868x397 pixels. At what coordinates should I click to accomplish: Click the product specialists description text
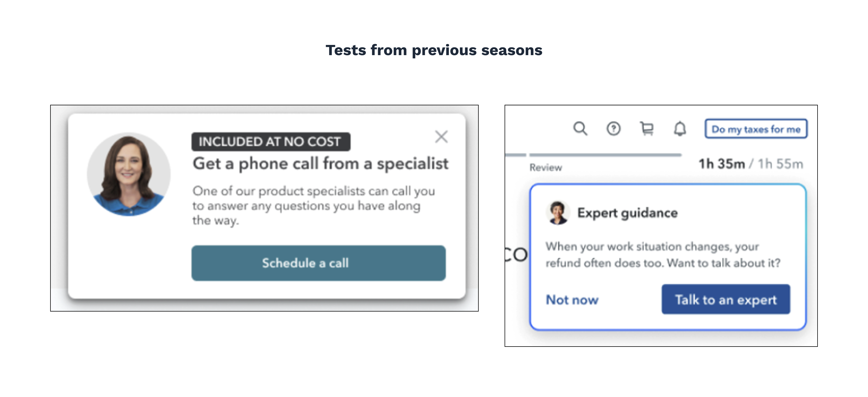[x=314, y=205]
